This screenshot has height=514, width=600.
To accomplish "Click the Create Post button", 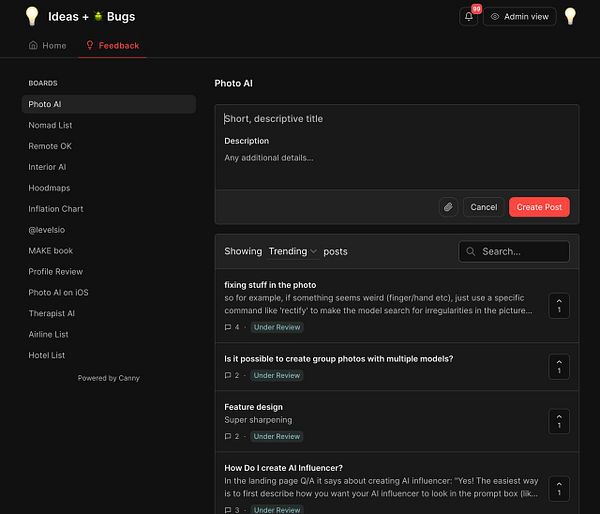I will click(x=539, y=207).
